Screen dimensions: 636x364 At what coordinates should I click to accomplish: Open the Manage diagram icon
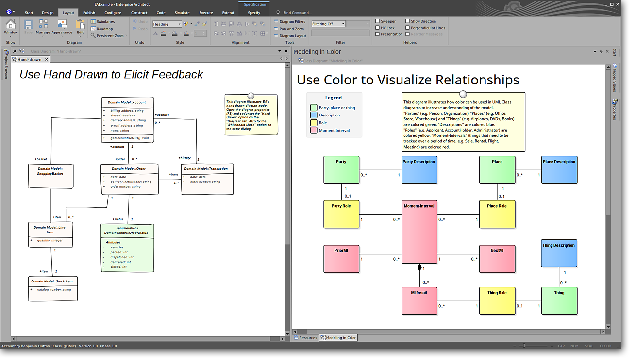click(x=43, y=26)
